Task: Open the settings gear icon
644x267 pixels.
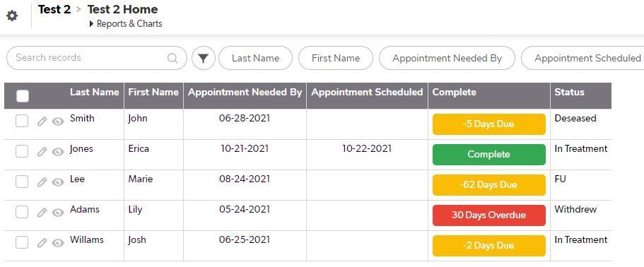Action: pos(12,16)
